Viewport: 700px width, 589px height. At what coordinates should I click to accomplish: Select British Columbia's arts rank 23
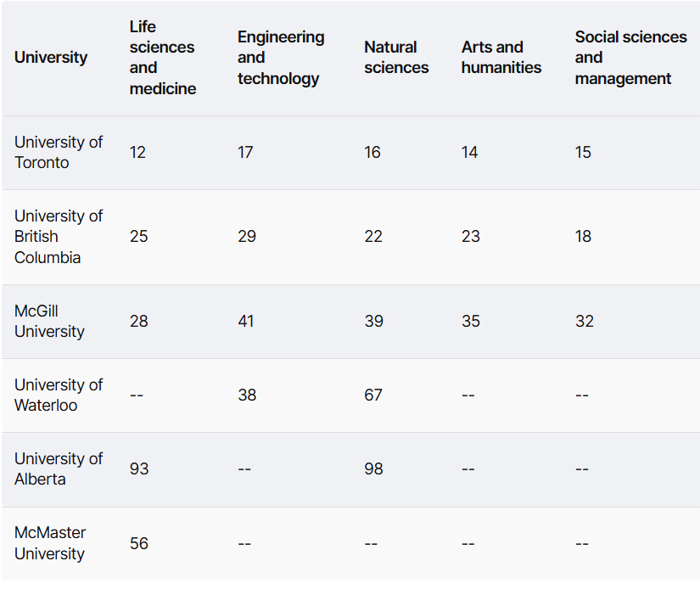(x=471, y=237)
